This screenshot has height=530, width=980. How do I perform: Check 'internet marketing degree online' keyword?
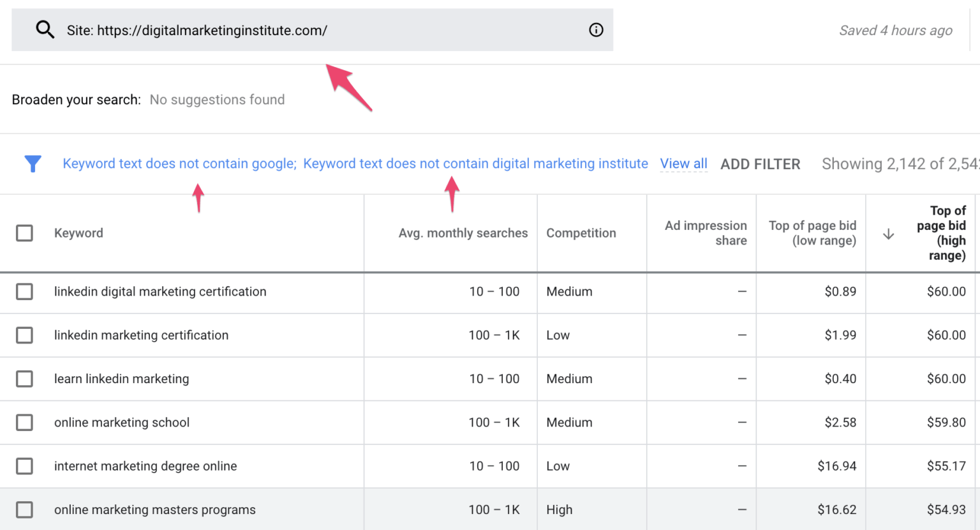(x=24, y=466)
